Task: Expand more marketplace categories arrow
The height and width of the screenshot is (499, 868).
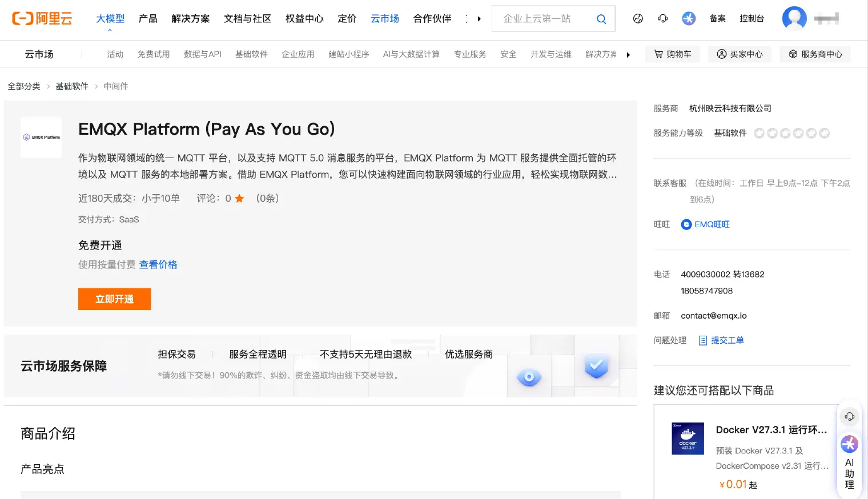Action: [628, 55]
